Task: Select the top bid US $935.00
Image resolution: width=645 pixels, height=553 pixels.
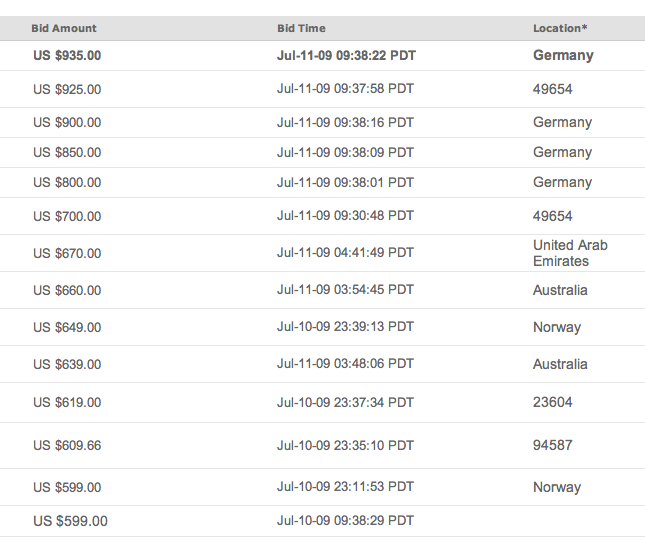Action: coord(67,56)
